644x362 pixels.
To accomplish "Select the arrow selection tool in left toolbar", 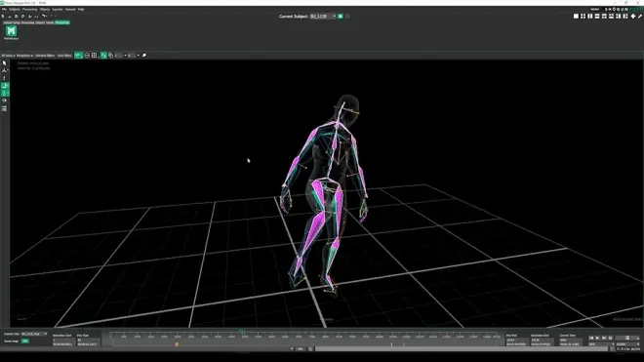I will [5, 63].
